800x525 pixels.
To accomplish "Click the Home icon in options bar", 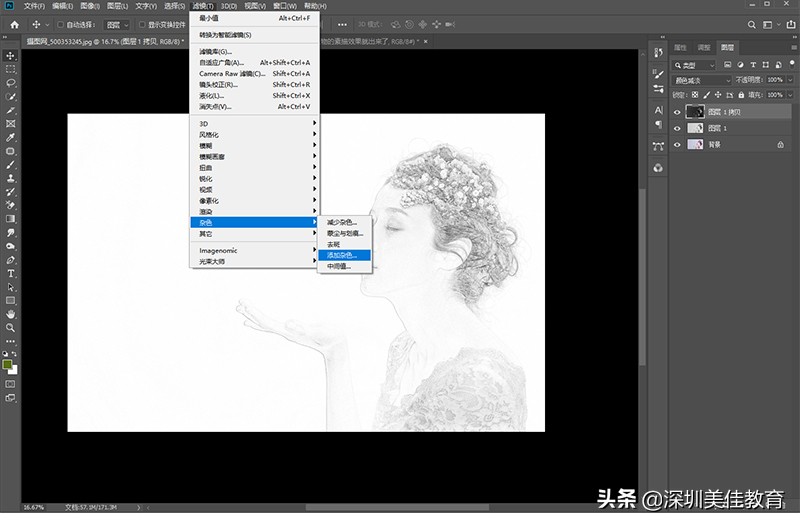I will [14, 24].
